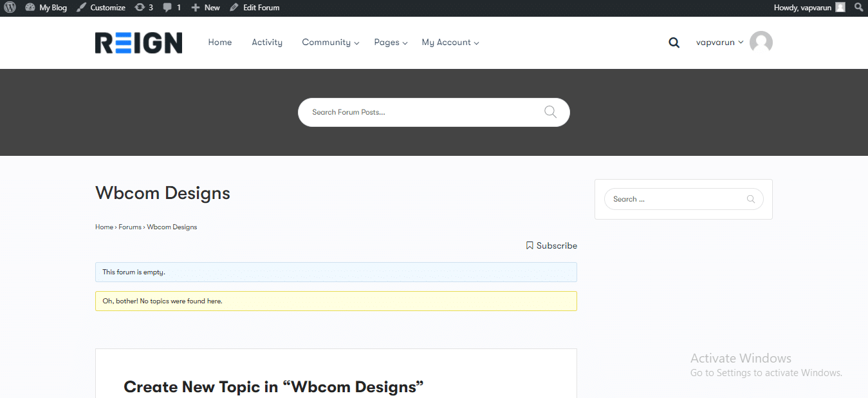Click the header search magnifier icon

[x=674, y=43]
